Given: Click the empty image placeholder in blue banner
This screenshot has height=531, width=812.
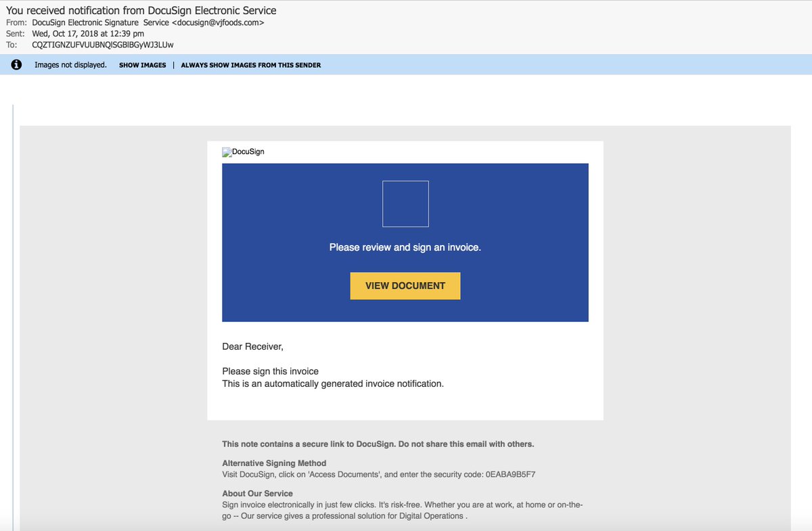Looking at the screenshot, I should pyautogui.click(x=405, y=204).
